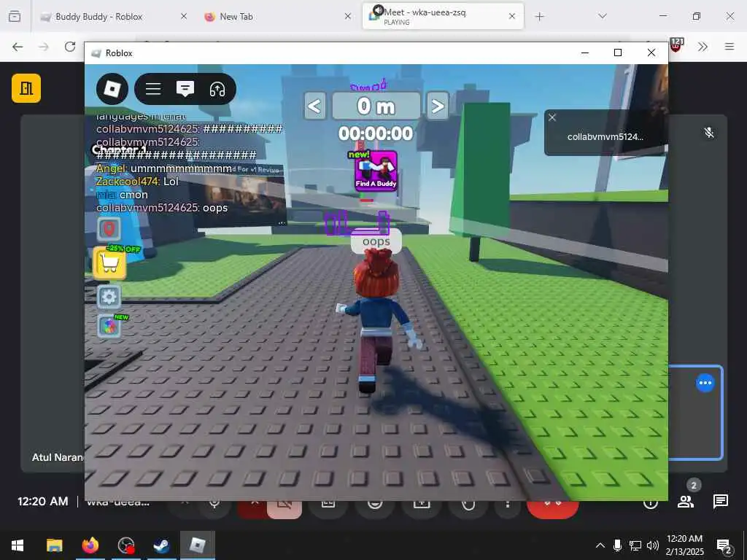Open the Roblox logo menu button

pyautogui.click(x=112, y=88)
